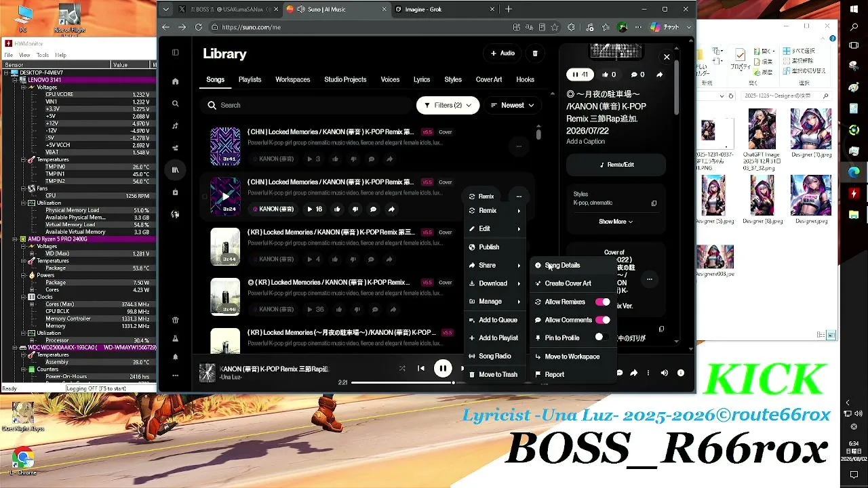The height and width of the screenshot is (488, 868).
Task: Expand the Share submenu
Action: [x=495, y=266]
